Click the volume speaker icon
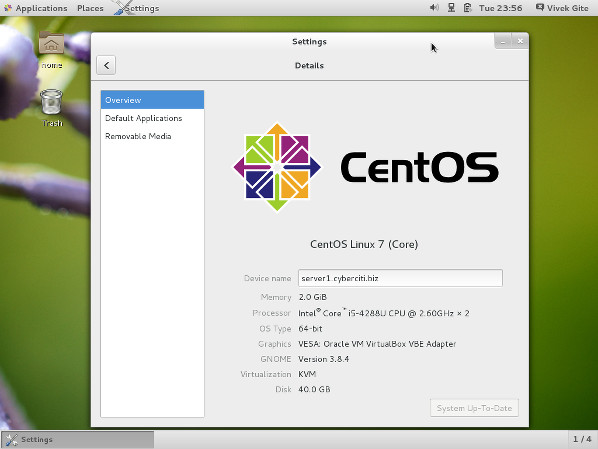Viewport: 598px width, 449px height. pos(434,8)
